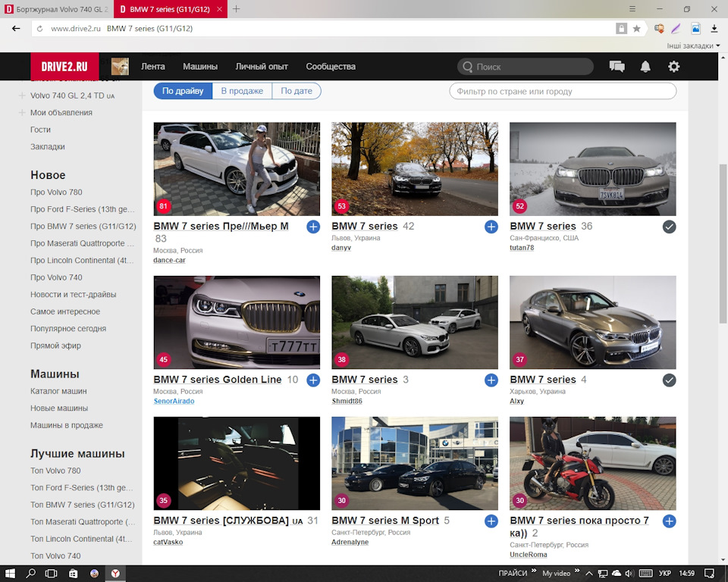Follow the Golden Line BMW plus button
The width and height of the screenshot is (728, 582).
pos(313,380)
